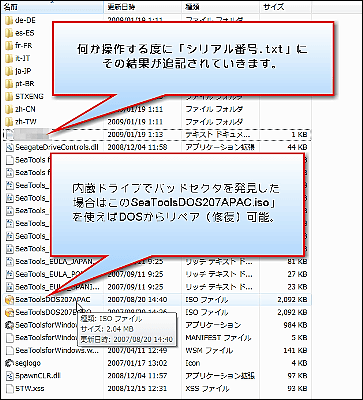Select the blurred text document row
Viewport: 363px width, 400px height.
[x=156, y=135]
